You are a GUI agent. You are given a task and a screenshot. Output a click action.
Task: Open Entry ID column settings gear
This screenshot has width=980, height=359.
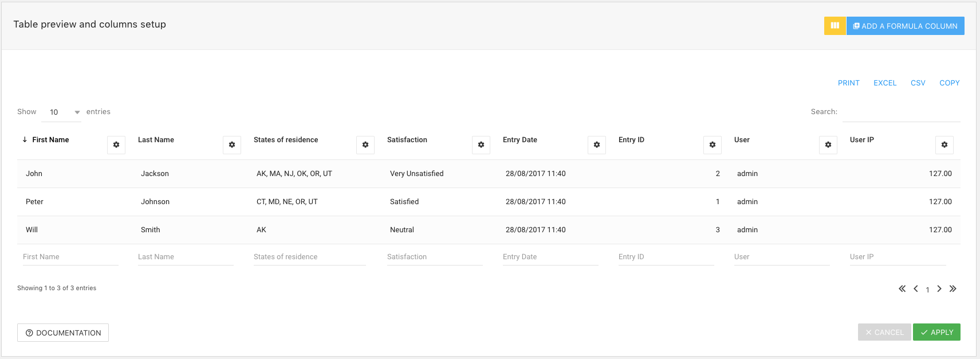tap(713, 145)
